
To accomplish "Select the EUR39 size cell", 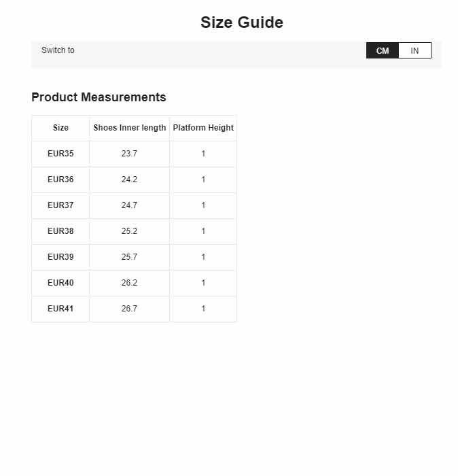I will (x=60, y=257).
